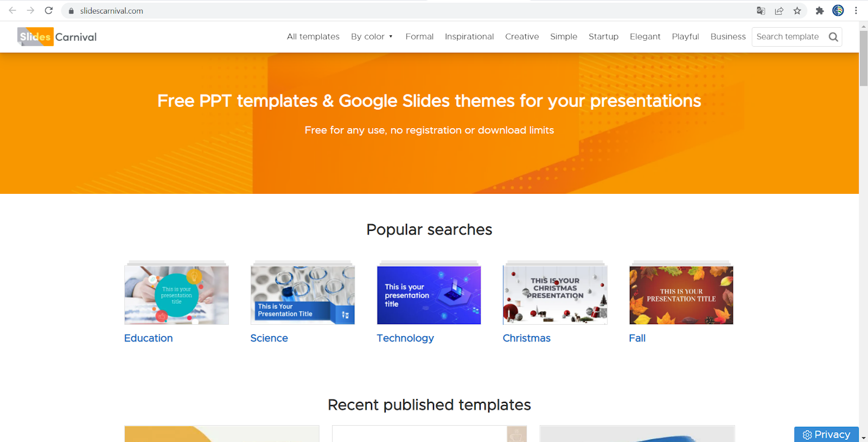Open the Privacy settings button

click(826, 434)
